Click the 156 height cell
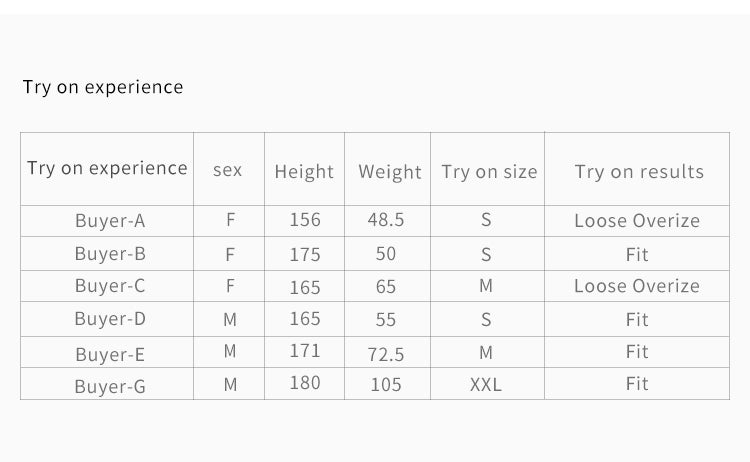This screenshot has height=462, width=750. (305, 220)
